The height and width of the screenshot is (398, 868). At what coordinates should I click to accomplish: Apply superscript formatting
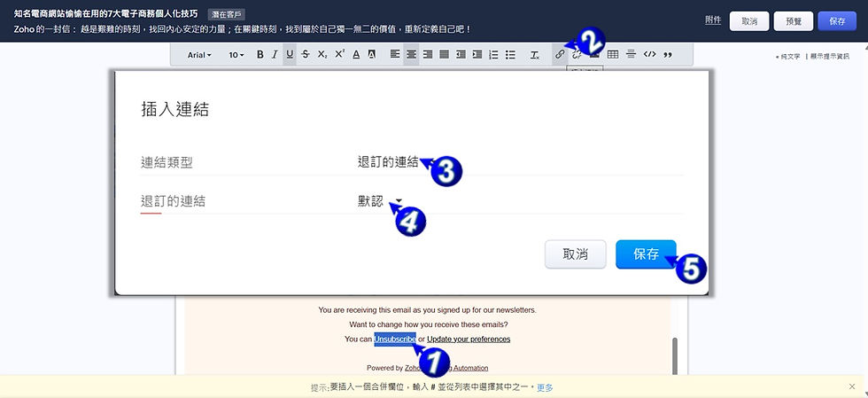(x=340, y=55)
